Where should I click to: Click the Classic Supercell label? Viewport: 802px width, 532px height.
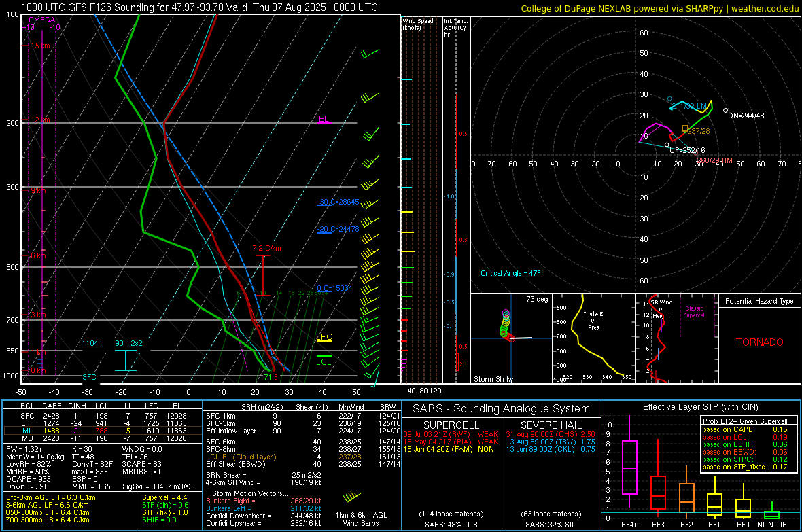[x=694, y=312]
